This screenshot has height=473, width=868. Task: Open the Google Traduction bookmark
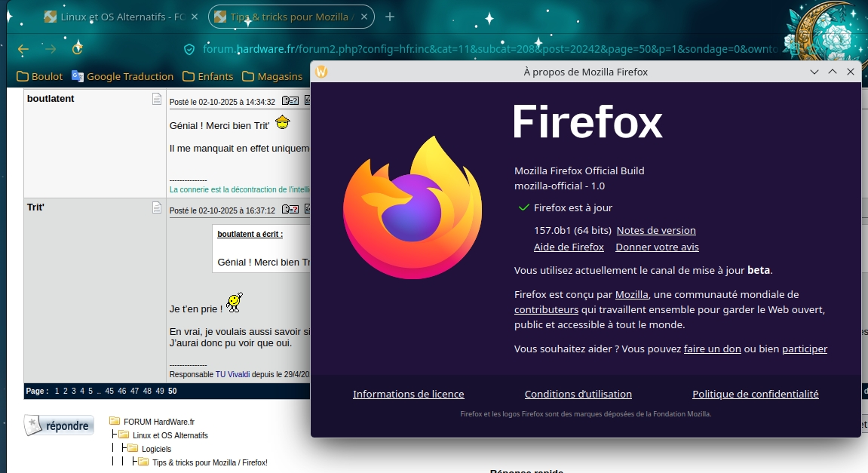[x=122, y=76]
